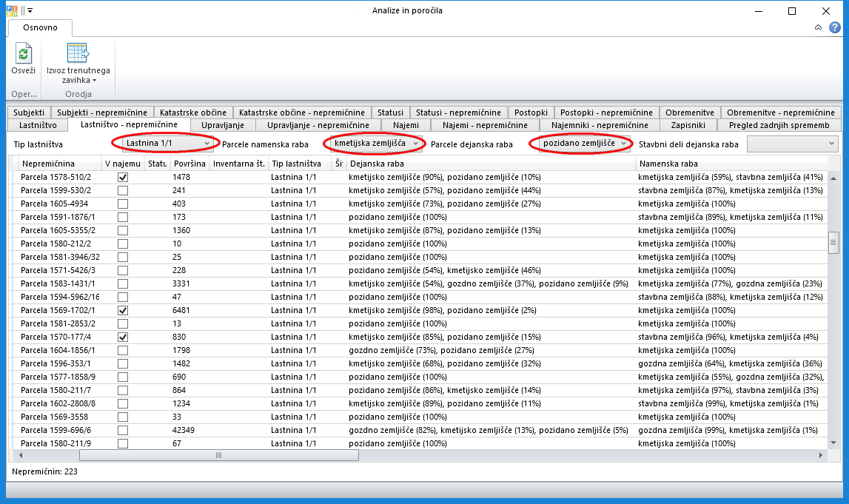The height and width of the screenshot is (504, 849).
Task: Uncheck V najemu for Parcela 1578-510/2
Action: point(123,178)
